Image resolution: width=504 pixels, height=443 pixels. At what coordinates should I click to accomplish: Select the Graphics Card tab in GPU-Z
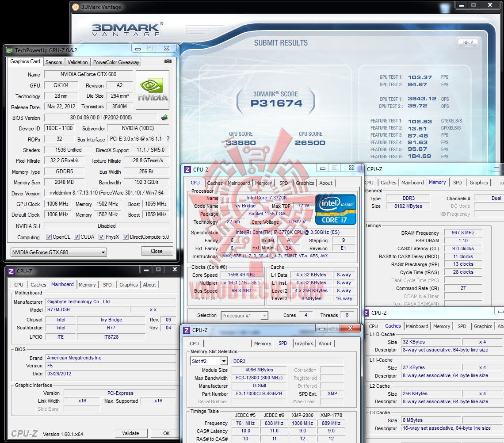(25, 61)
